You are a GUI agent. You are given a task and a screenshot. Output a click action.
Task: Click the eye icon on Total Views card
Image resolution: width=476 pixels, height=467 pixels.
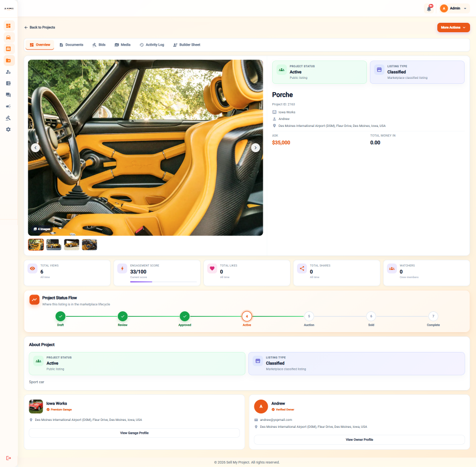pos(33,268)
